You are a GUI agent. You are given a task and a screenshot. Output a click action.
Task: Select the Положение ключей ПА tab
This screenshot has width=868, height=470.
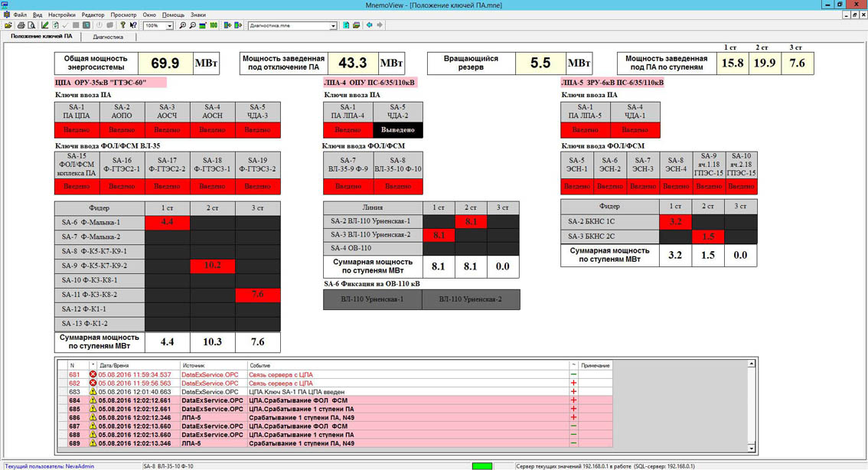(x=41, y=37)
